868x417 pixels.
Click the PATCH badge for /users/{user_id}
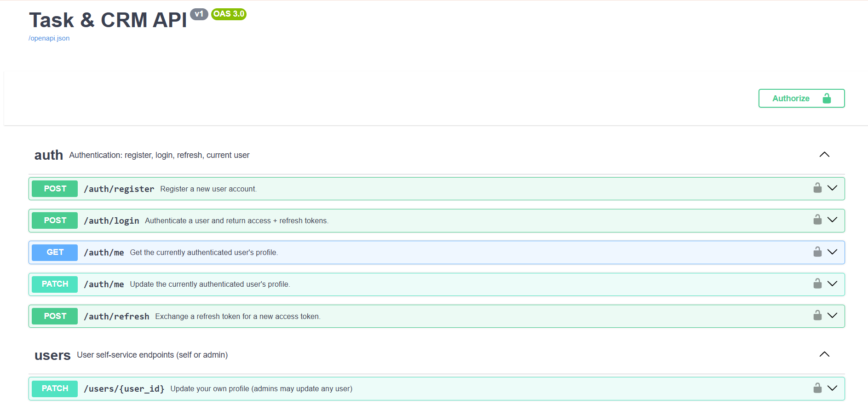55,388
